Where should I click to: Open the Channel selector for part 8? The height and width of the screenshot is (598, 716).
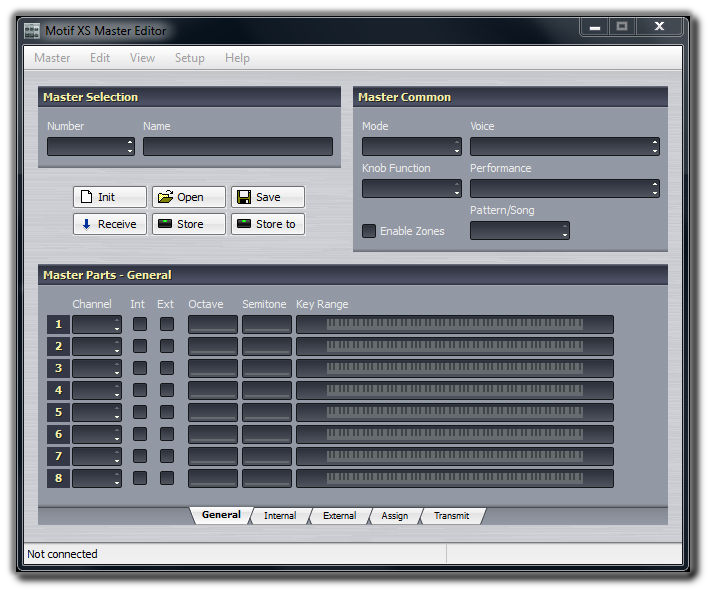pyautogui.click(x=97, y=478)
